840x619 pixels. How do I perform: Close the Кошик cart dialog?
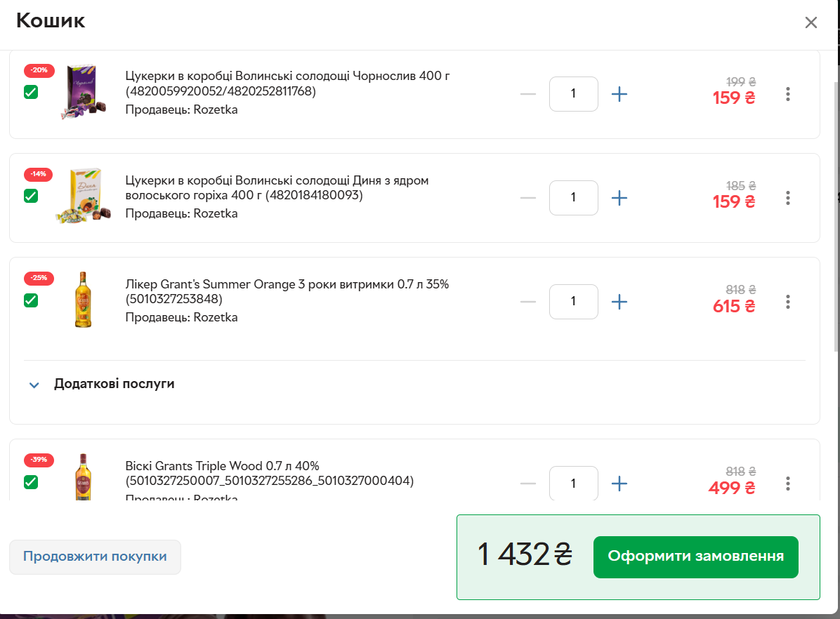(811, 22)
